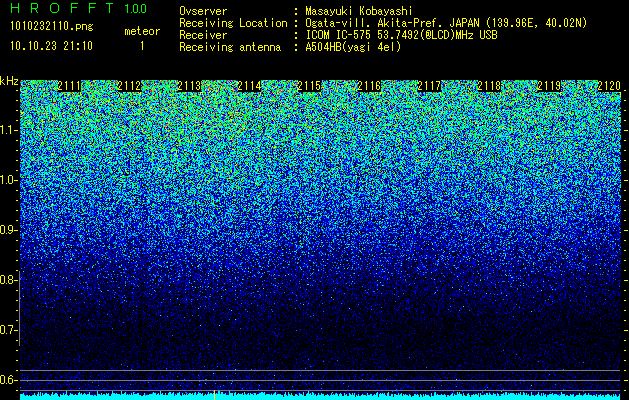
Task: Click the observer name Masayuki Kobayashi
Action: point(359,11)
